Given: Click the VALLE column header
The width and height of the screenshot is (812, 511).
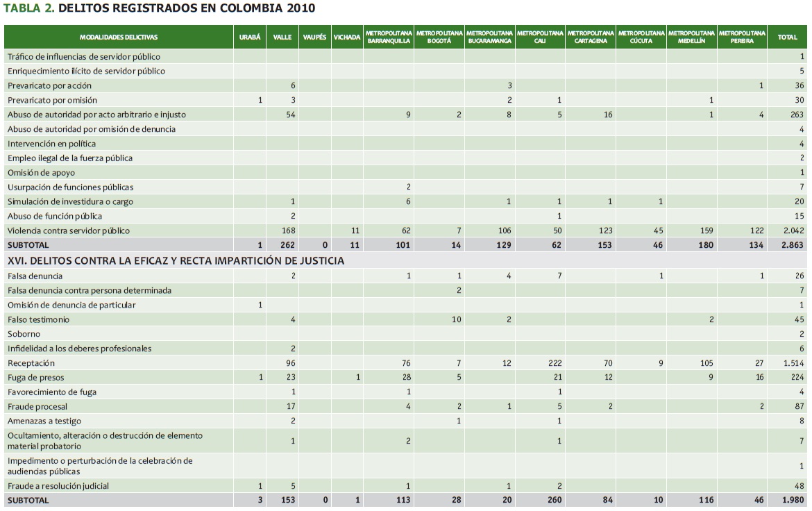Looking at the screenshot, I should pos(282,37).
